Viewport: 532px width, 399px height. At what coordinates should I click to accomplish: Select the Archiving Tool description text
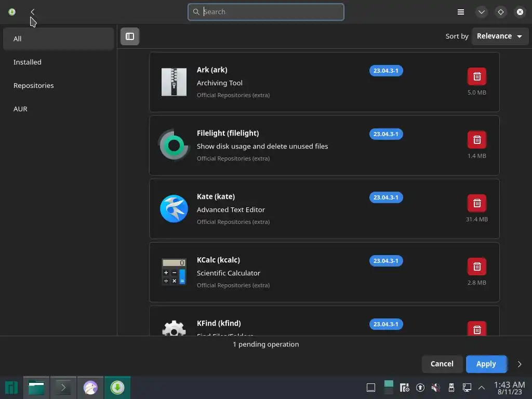[220, 83]
